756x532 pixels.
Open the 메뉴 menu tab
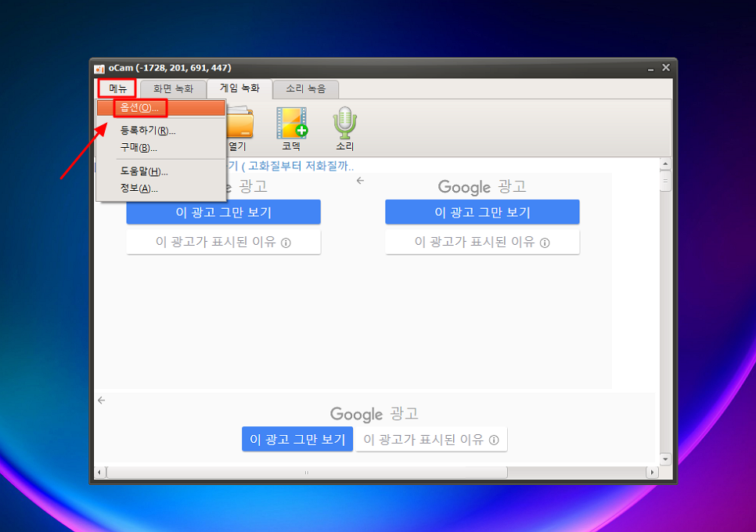click(117, 88)
